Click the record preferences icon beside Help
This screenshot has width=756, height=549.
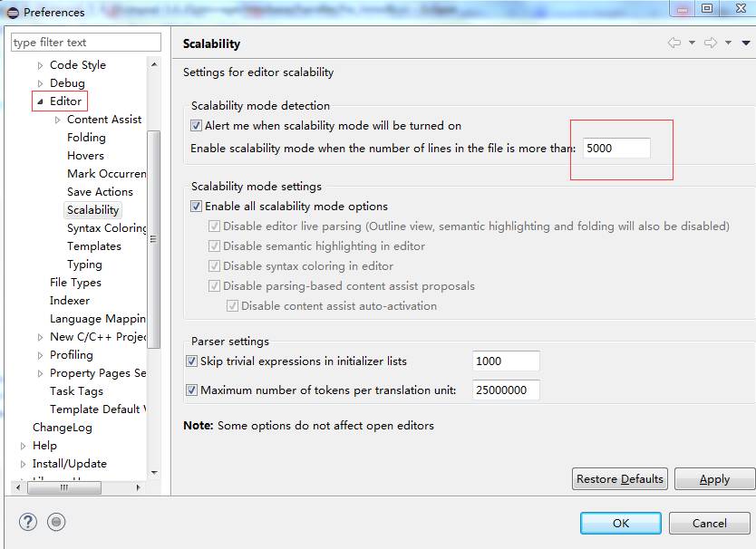coord(56,522)
